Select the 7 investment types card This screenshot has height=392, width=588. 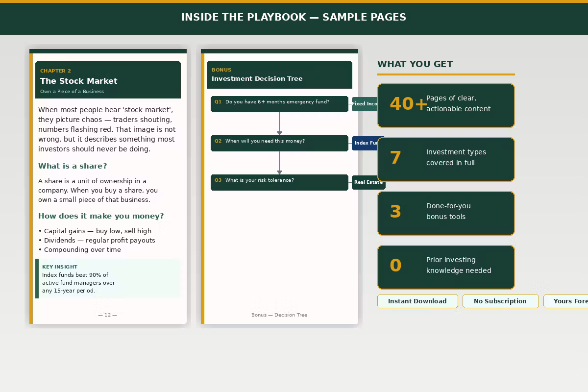click(446, 159)
